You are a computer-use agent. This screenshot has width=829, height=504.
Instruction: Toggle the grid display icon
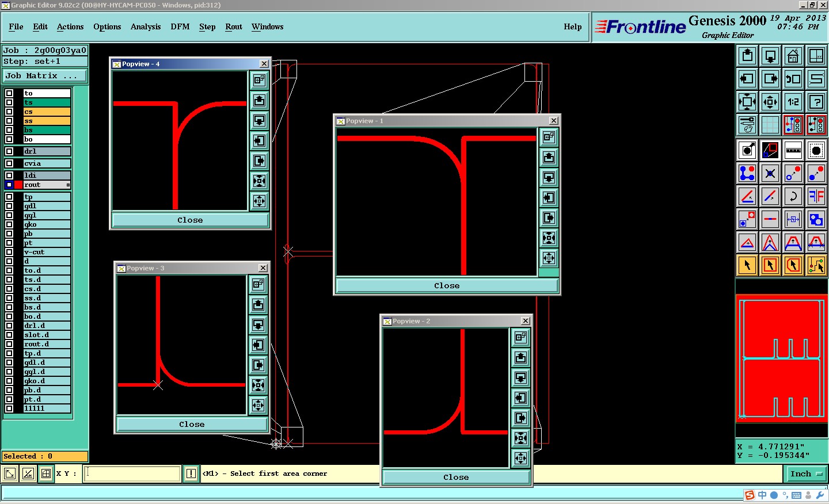(770, 125)
